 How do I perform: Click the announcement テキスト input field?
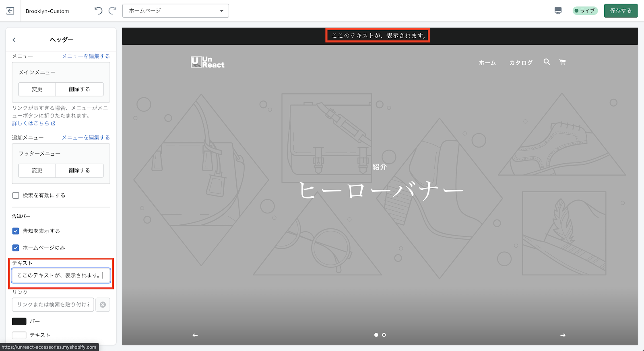(60, 275)
